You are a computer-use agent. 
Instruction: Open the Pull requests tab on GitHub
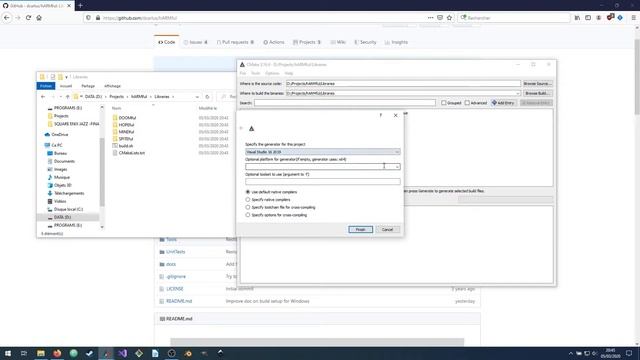point(235,42)
